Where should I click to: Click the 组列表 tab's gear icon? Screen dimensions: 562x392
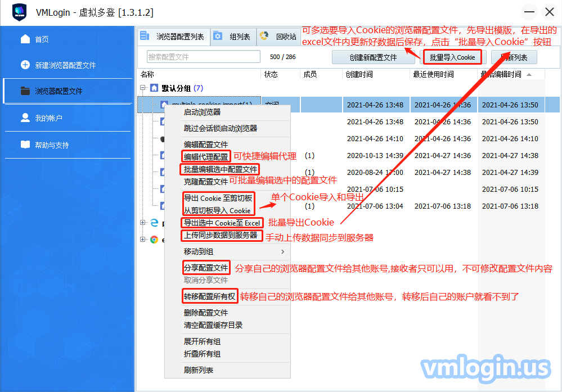(x=218, y=36)
